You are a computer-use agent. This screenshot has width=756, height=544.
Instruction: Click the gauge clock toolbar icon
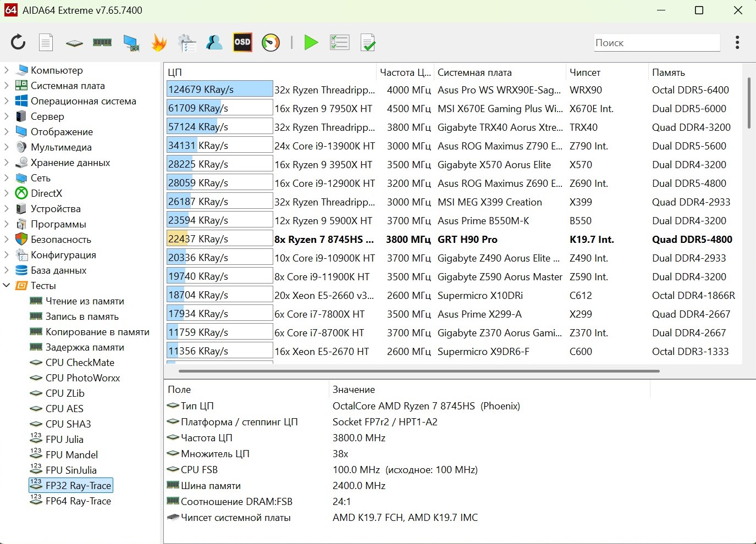[271, 42]
